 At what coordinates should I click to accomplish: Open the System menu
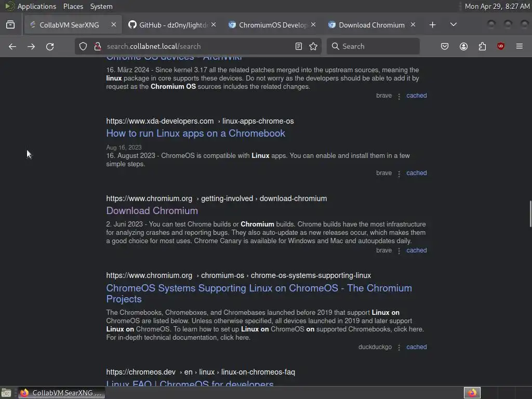tap(101, 6)
